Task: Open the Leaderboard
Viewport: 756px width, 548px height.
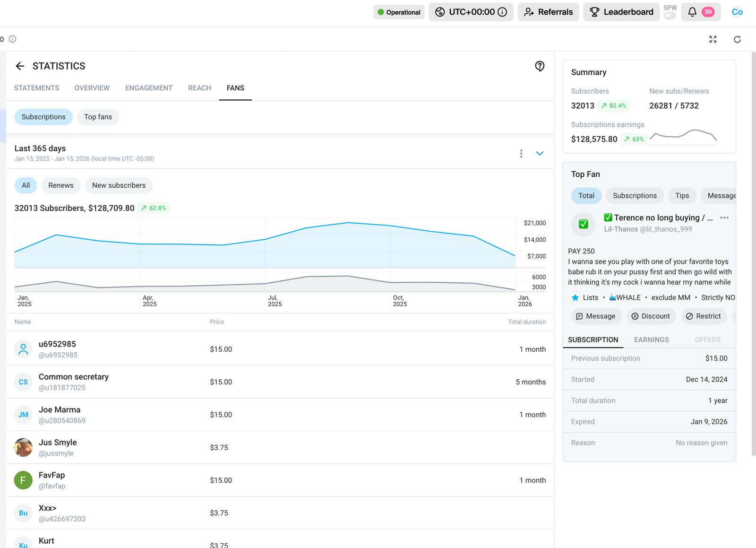Action: (x=621, y=12)
